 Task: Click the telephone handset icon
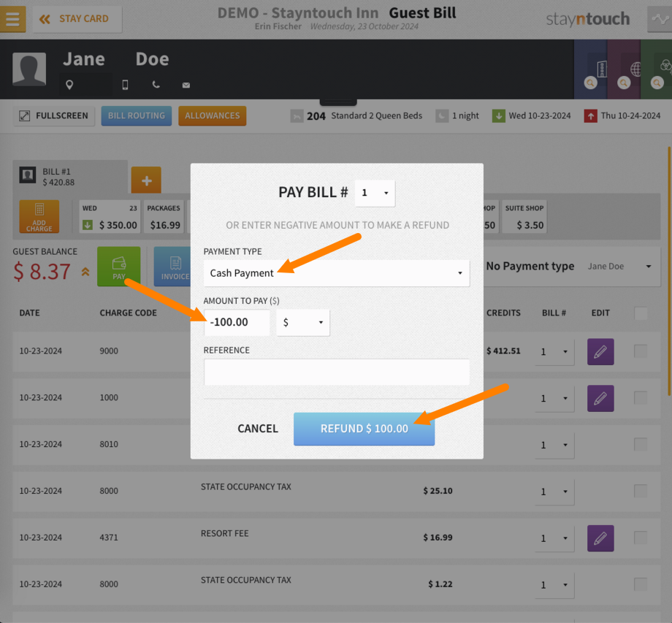(156, 85)
